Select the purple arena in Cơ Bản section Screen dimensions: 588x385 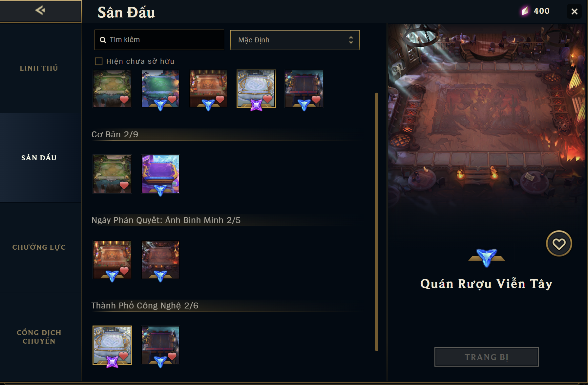click(x=160, y=174)
